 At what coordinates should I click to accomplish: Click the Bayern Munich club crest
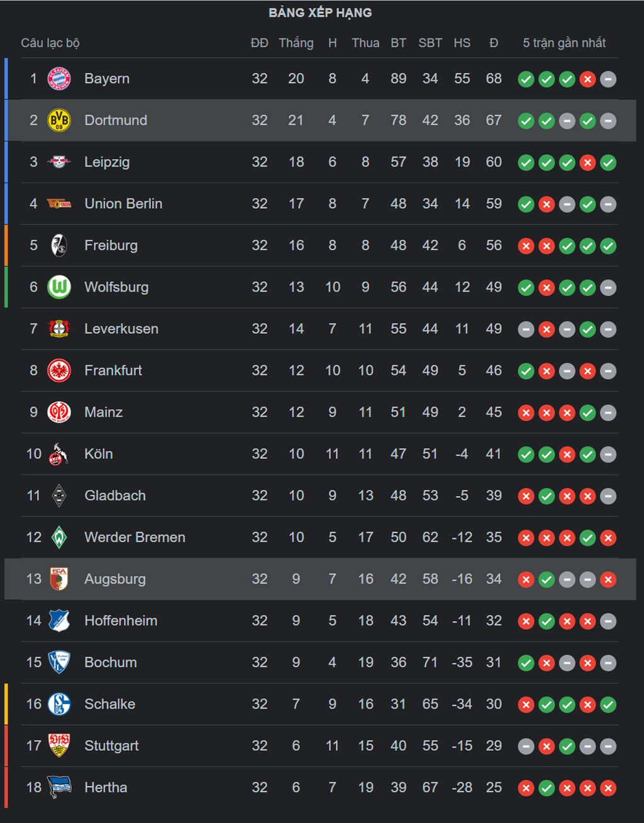click(59, 79)
